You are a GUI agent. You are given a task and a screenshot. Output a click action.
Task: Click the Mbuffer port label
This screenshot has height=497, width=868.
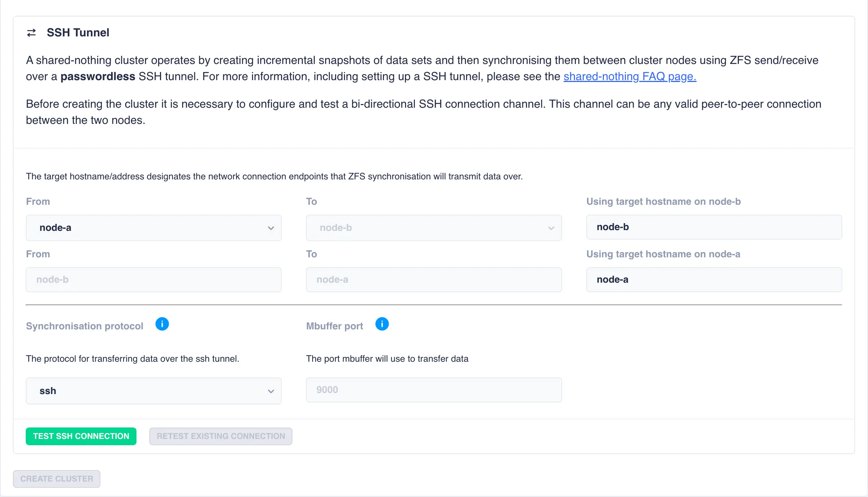334,326
